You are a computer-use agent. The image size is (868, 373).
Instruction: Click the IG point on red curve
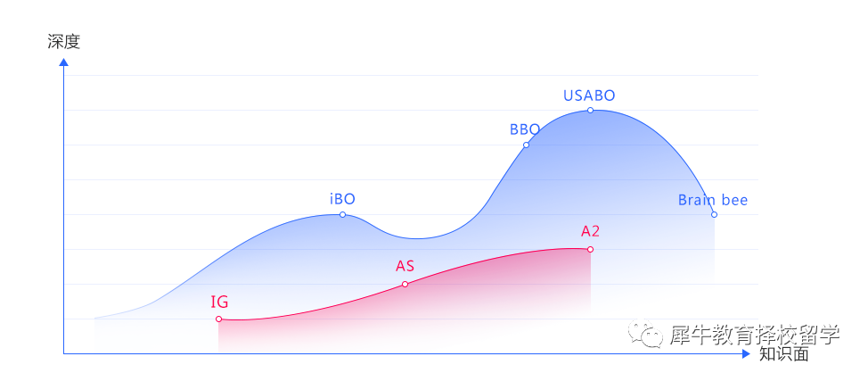coord(218,319)
